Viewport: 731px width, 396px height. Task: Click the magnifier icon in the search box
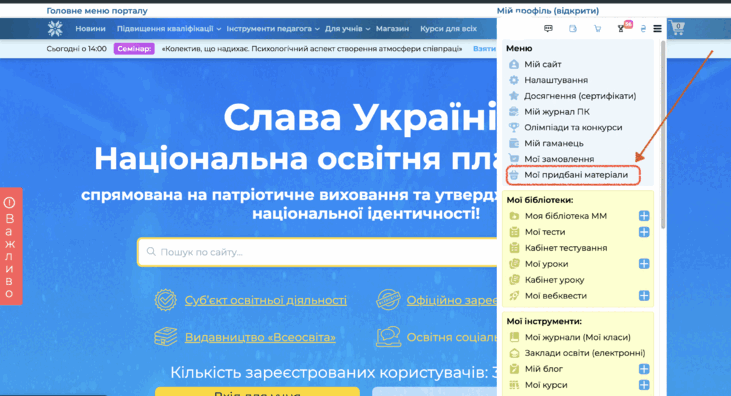tap(151, 252)
